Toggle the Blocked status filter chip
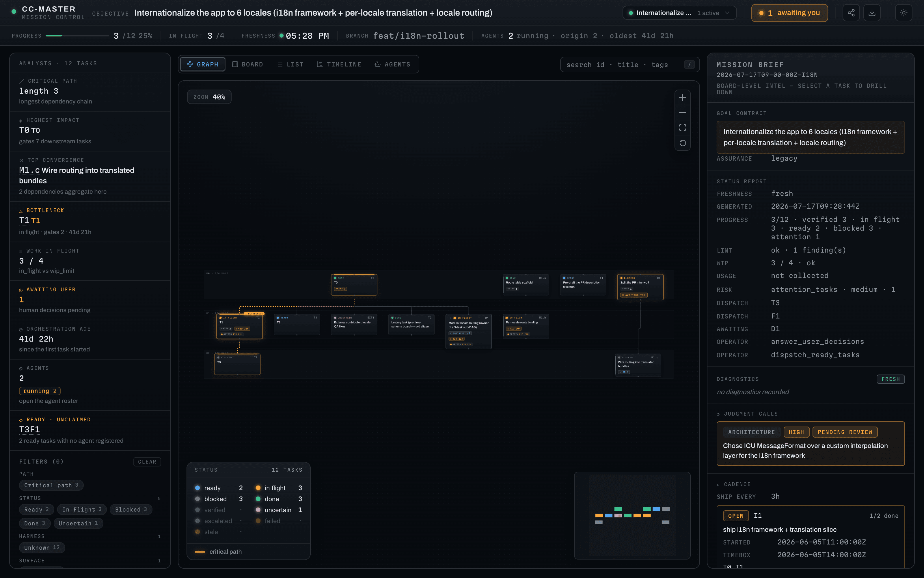924x578 pixels. tap(131, 510)
